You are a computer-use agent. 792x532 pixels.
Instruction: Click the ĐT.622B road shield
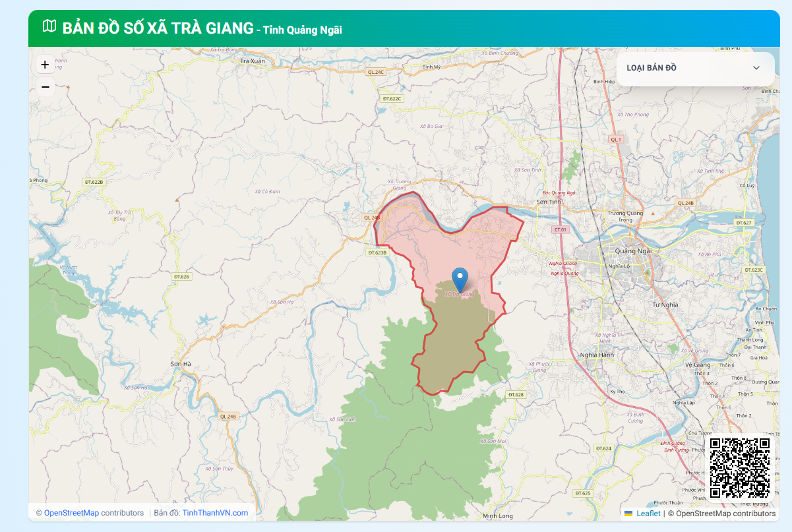pos(94,181)
